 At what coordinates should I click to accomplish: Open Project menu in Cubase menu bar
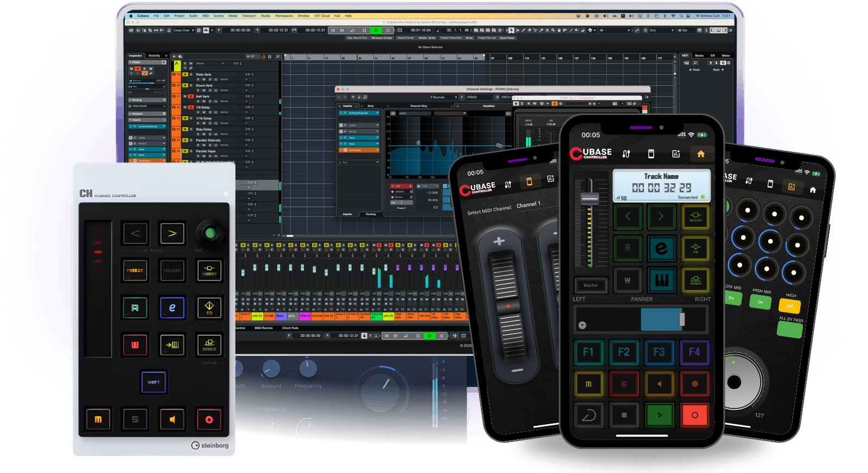click(179, 16)
